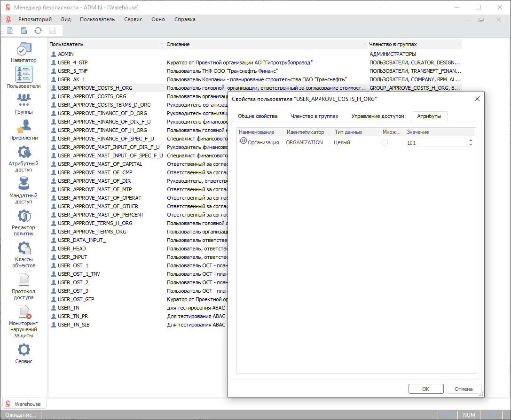Open Членство в группах column filter dropdown
This screenshot has width=511, height=420.
458,44
